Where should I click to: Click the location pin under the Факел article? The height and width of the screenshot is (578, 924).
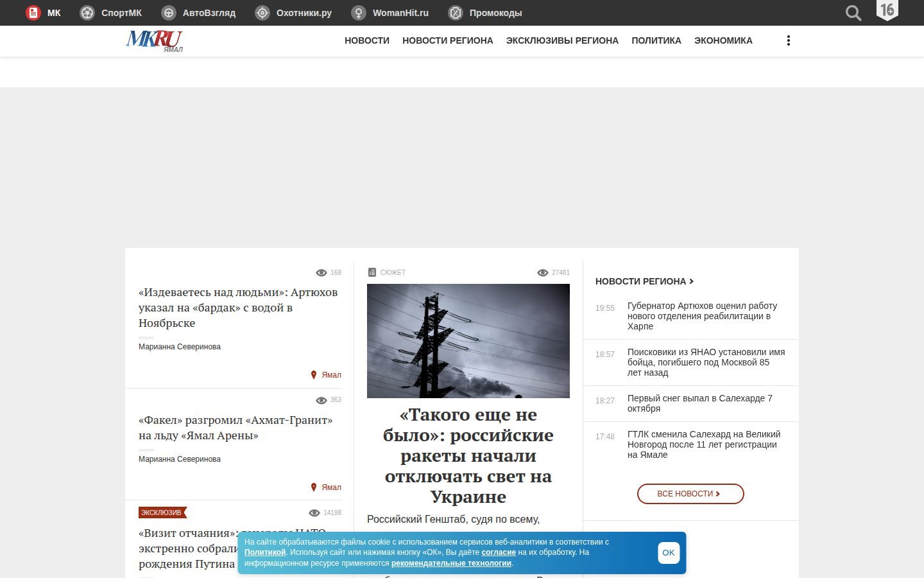click(x=314, y=487)
